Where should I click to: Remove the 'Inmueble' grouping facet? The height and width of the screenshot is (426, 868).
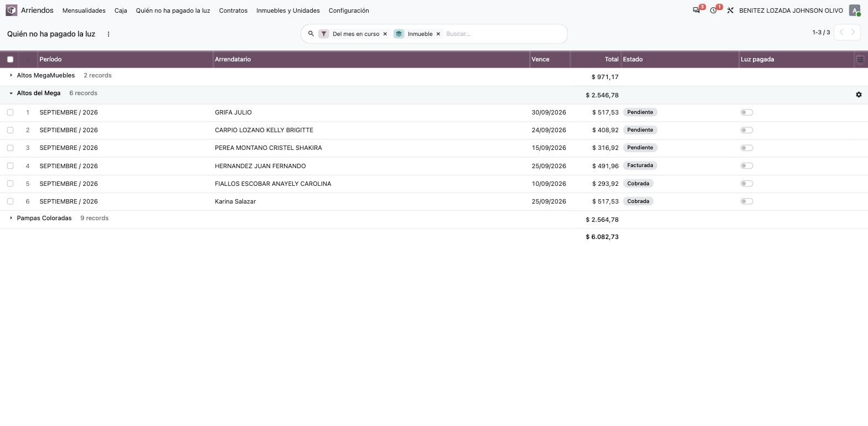(x=438, y=34)
